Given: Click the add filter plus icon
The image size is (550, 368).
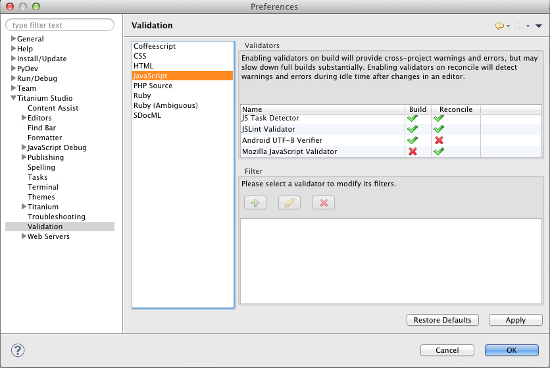Looking at the screenshot, I should [x=255, y=203].
